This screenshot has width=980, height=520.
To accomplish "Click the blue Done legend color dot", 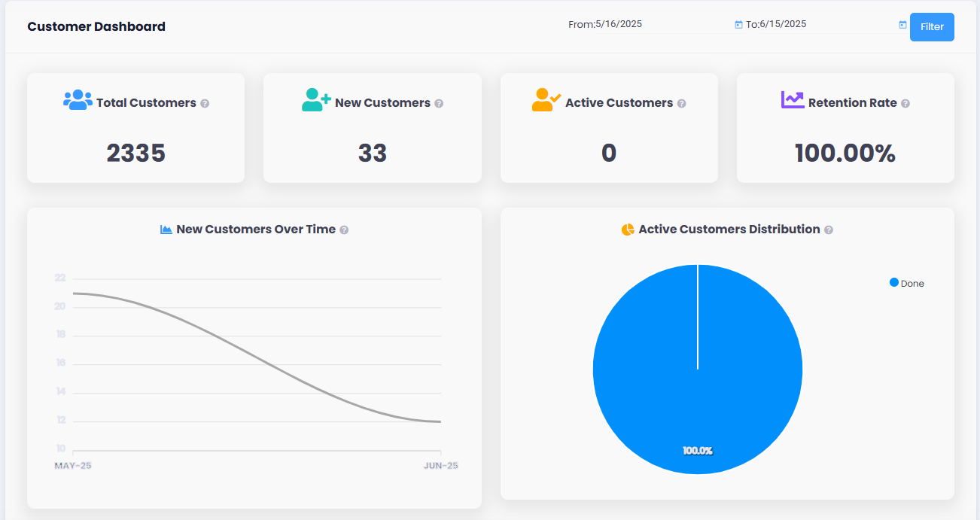I will point(894,282).
